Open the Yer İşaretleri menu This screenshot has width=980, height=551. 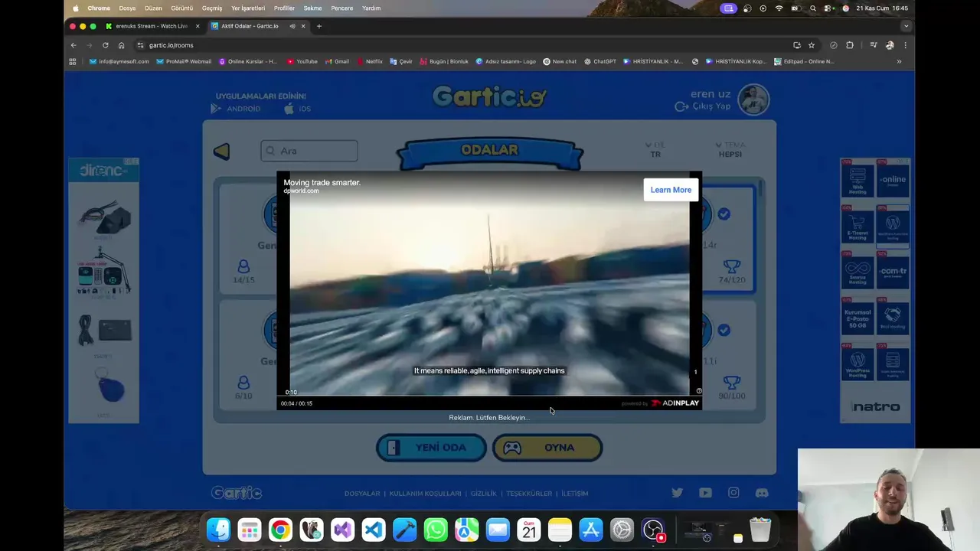pyautogui.click(x=248, y=8)
